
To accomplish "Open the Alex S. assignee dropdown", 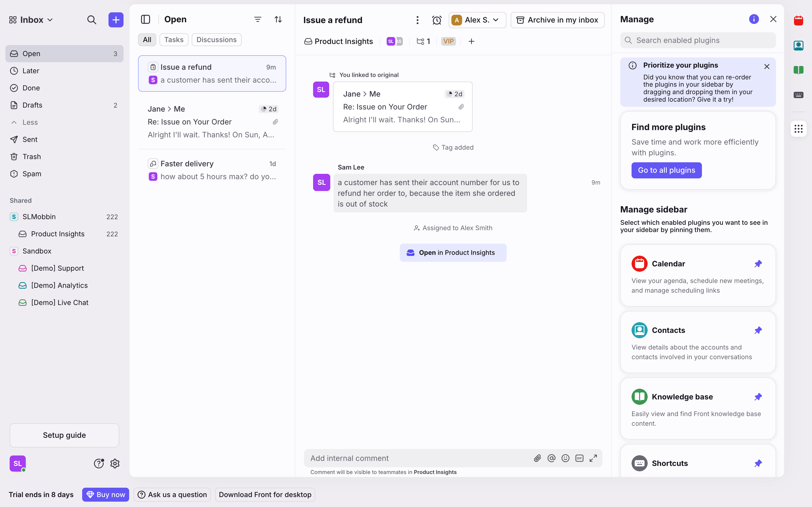I will [x=477, y=20].
